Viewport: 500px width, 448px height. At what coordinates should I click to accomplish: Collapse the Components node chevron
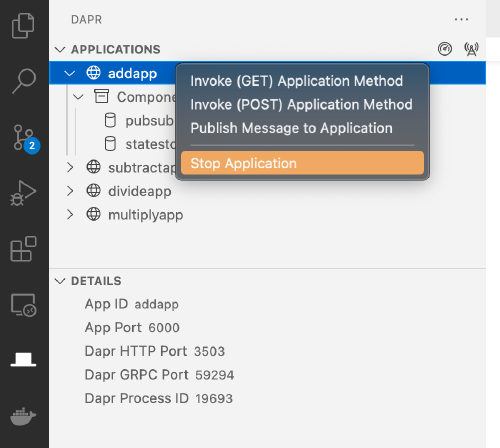tap(78, 97)
